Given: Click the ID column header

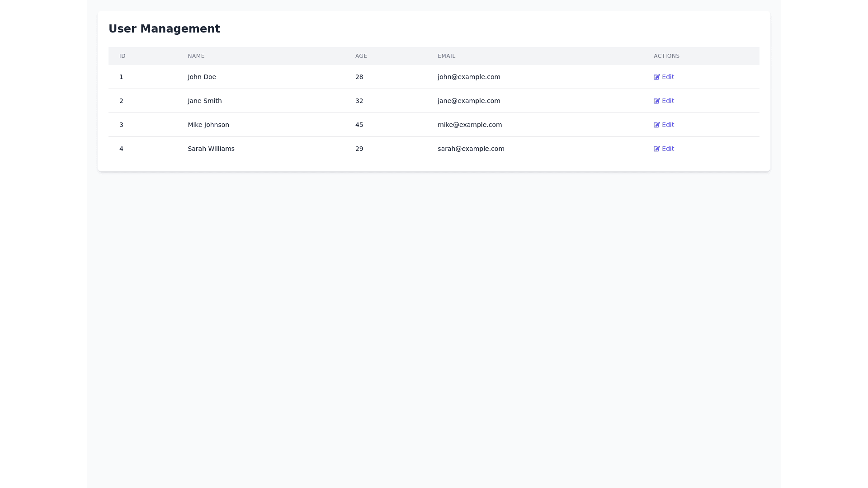Looking at the screenshot, I should coord(123,56).
